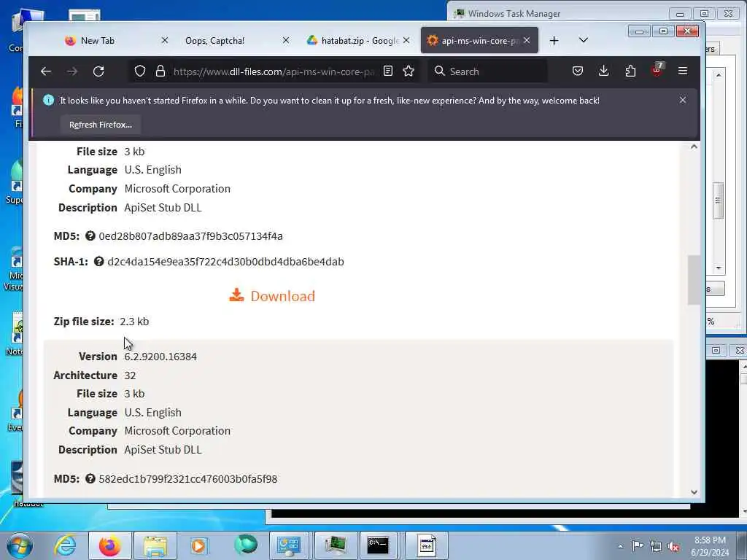This screenshot has height=560, width=747.
Task: Open the Firefox downloads panel icon
Action: point(603,71)
